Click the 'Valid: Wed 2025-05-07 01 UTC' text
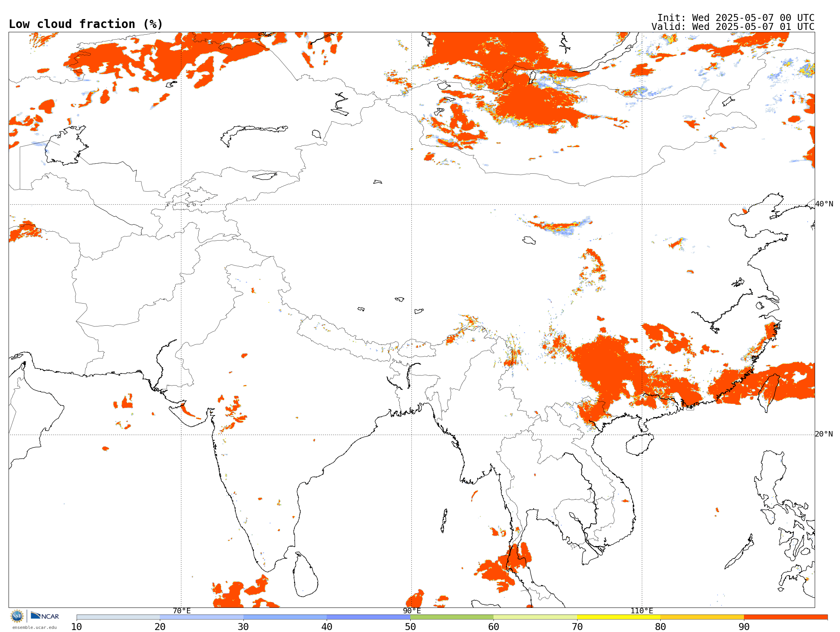Image resolution: width=840 pixels, height=632 pixels. (733, 27)
